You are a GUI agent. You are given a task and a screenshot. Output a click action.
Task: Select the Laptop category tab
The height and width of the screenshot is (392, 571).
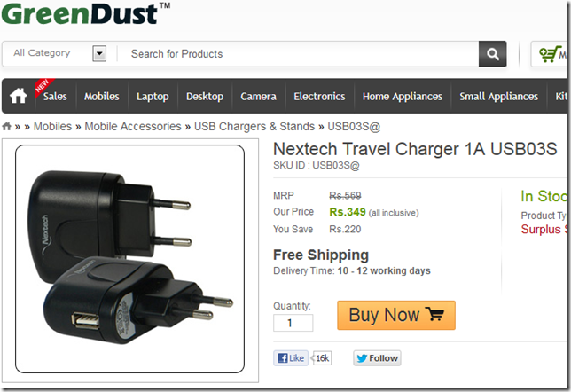pyautogui.click(x=153, y=96)
